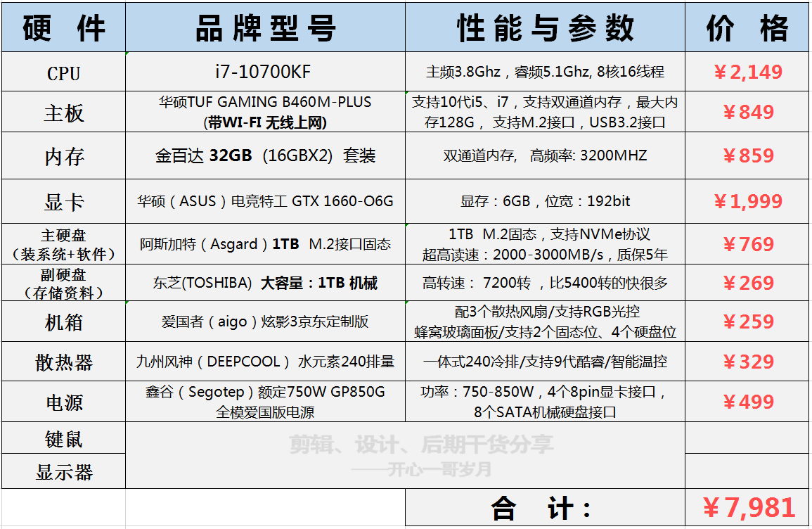Click the 1TB M.2固态 NVMe specs cell
Viewport: 812px width, 529px height.
545,244
